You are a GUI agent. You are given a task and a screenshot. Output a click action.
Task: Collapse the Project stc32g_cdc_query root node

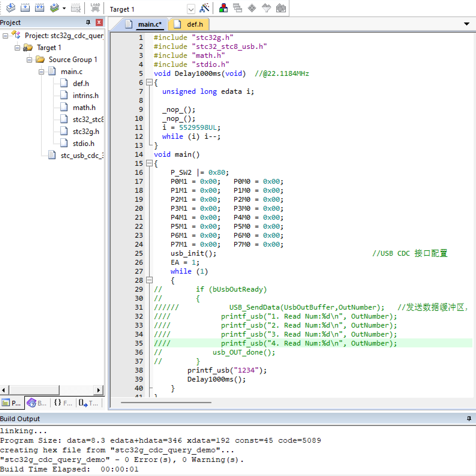pyautogui.click(x=5, y=36)
